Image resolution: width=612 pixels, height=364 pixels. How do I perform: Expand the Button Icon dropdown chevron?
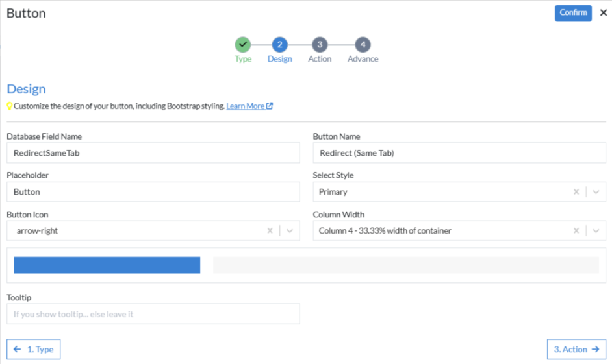[x=290, y=231]
